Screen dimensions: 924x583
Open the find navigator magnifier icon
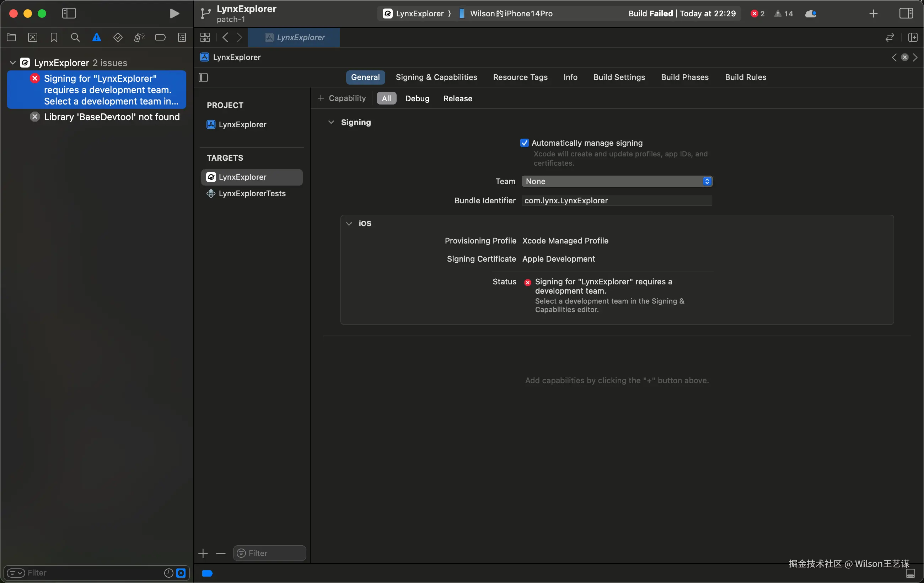(x=75, y=37)
